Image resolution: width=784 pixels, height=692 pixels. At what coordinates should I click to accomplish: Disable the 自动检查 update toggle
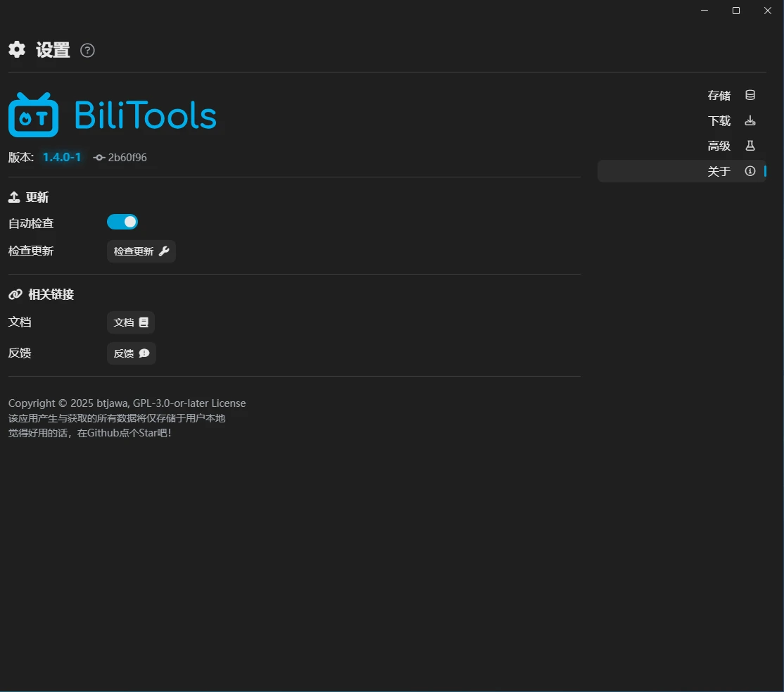click(x=122, y=222)
